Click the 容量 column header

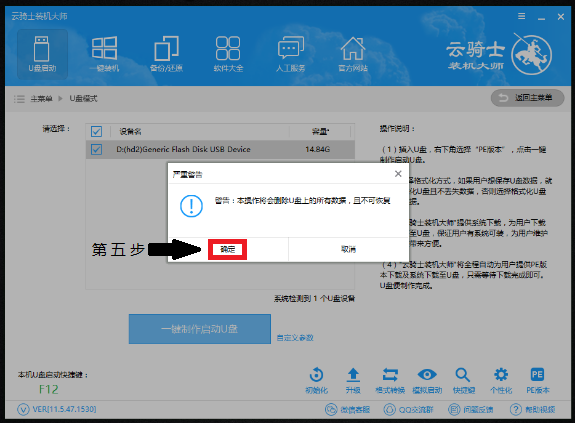point(320,132)
